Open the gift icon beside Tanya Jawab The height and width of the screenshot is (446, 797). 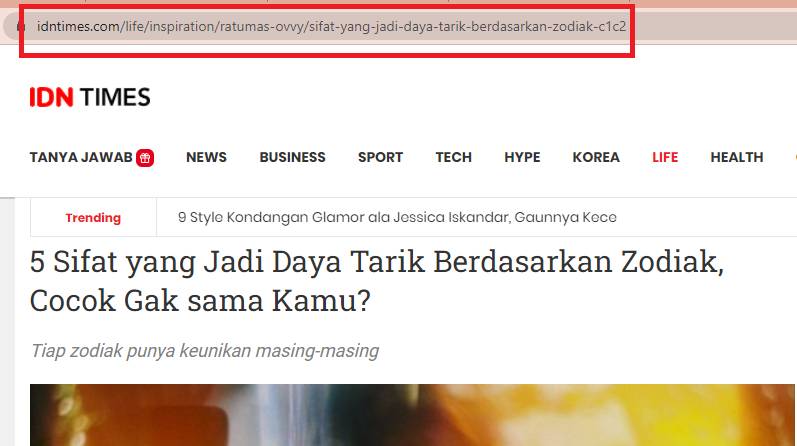pyautogui.click(x=145, y=158)
